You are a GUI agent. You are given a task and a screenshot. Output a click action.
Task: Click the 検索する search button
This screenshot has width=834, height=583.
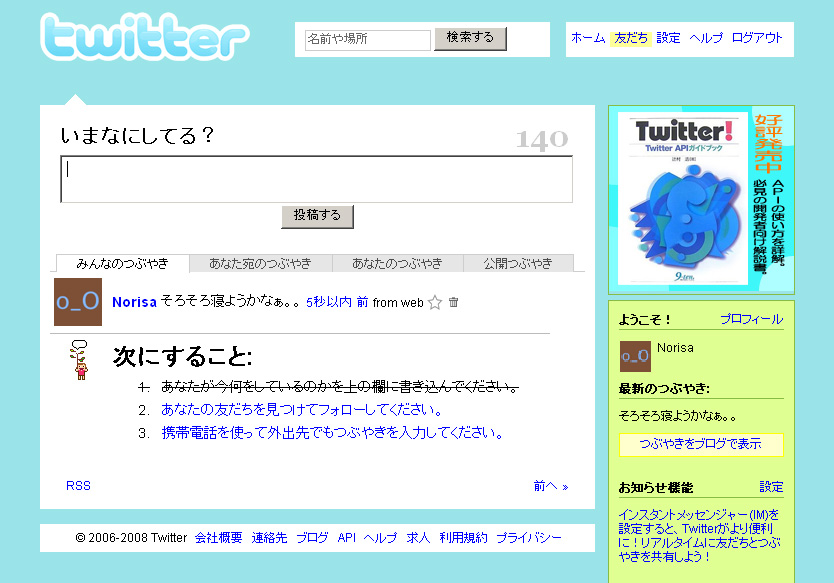[x=470, y=38]
